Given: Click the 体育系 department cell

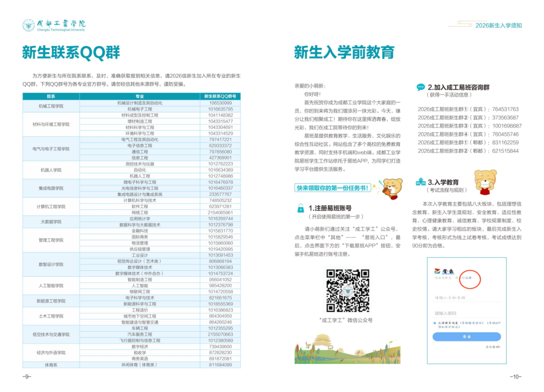Looking at the screenshot, I should (51, 365).
